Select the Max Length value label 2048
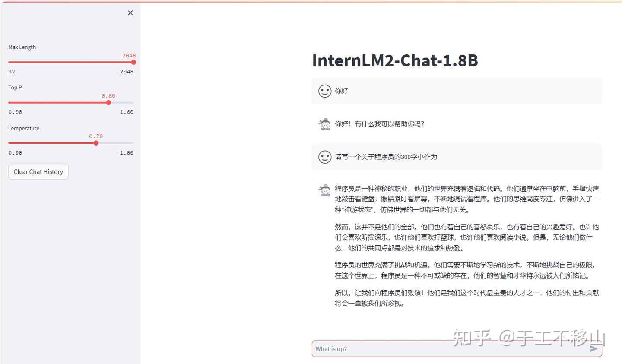Viewport: 622px width, 364px height. point(129,55)
